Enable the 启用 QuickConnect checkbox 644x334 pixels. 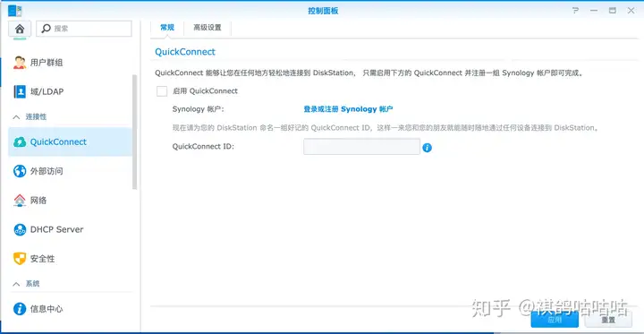(x=162, y=91)
